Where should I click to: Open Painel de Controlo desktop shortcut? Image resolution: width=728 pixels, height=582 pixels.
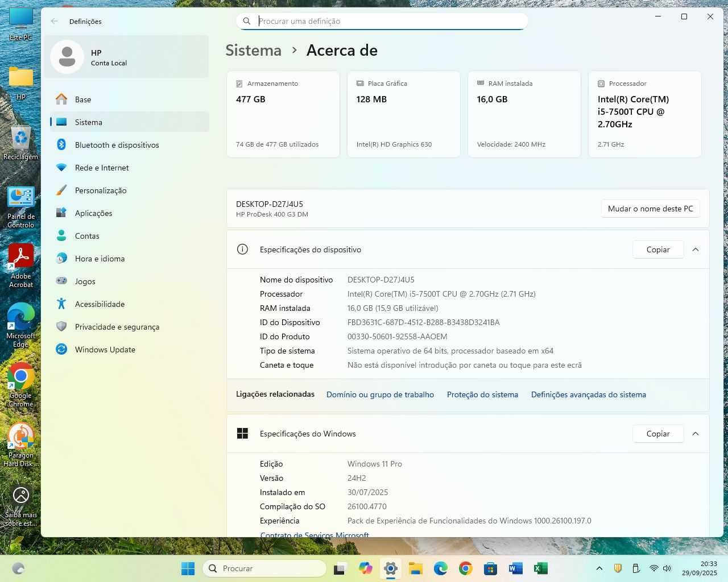pyautogui.click(x=21, y=207)
